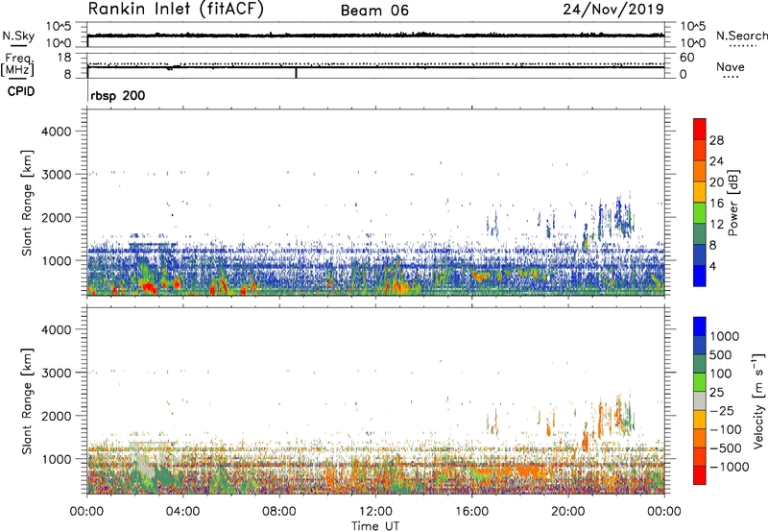The height and width of the screenshot is (532, 768).
Task: Click the "18" tick on frequency axis
Action: tap(64, 58)
